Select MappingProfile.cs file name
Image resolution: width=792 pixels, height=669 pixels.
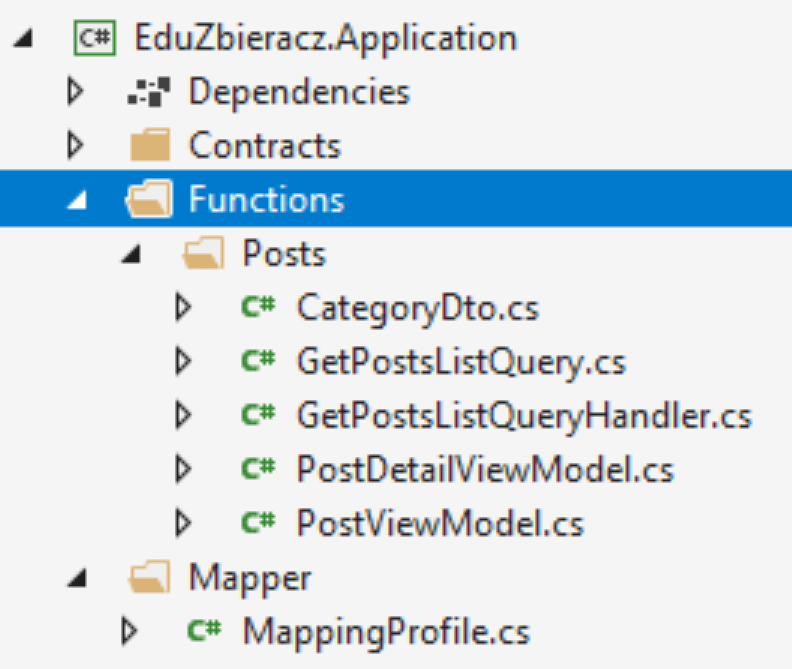coord(386,632)
